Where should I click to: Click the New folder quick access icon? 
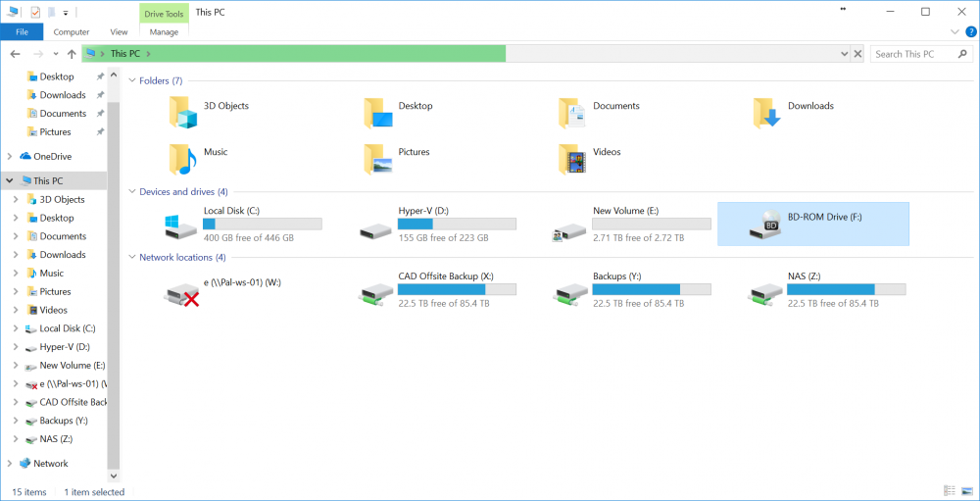[52, 12]
